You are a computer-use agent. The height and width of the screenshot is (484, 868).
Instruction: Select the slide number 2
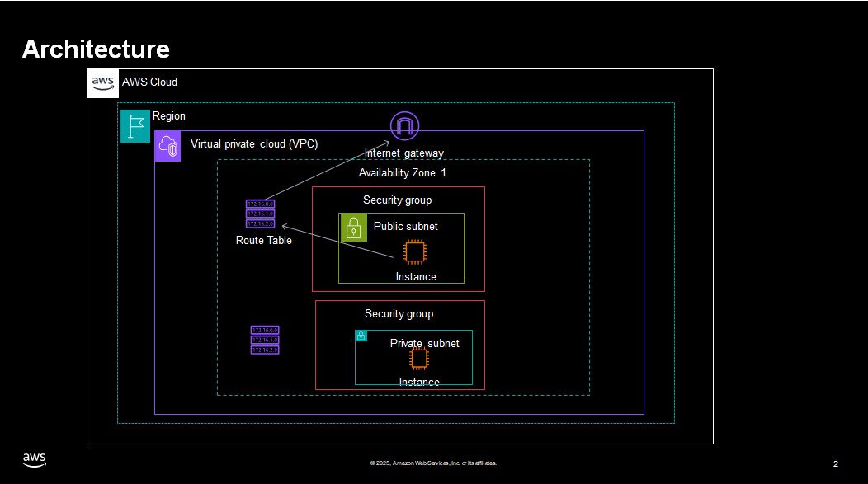pyautogui.click(x=836, y=463)
